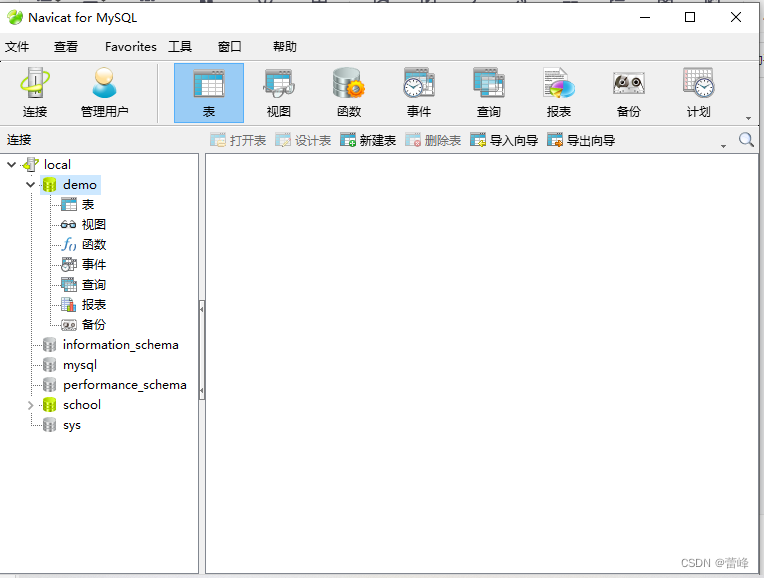This screenshot has height=578, width=764.
Task: Click 导入向导 (Import Wizard) button
Action: [x=504, y=140]
